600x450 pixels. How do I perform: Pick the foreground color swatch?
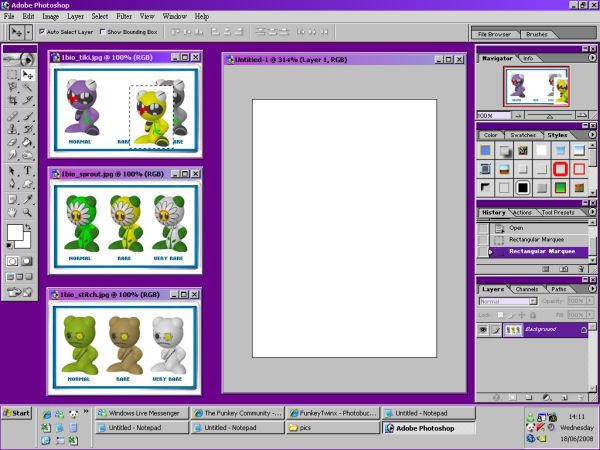[x=15, y=233]
